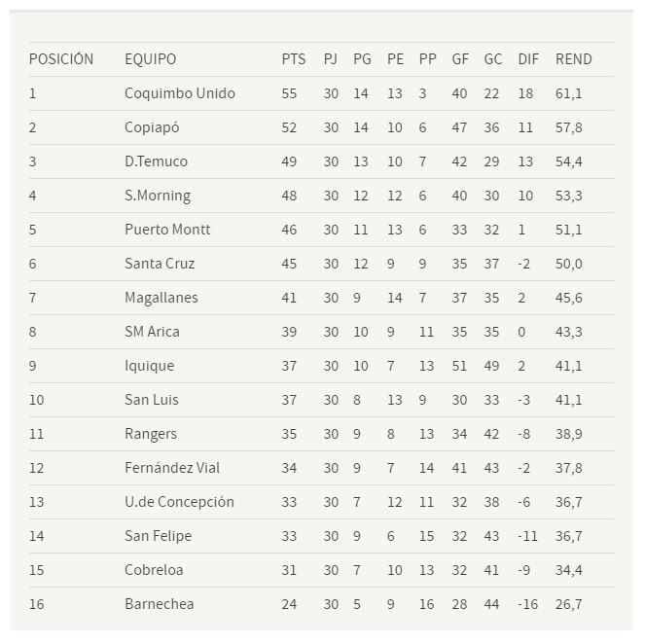Select the EQUIPO column header
The image size is (645, 644).
coord(150,59)
